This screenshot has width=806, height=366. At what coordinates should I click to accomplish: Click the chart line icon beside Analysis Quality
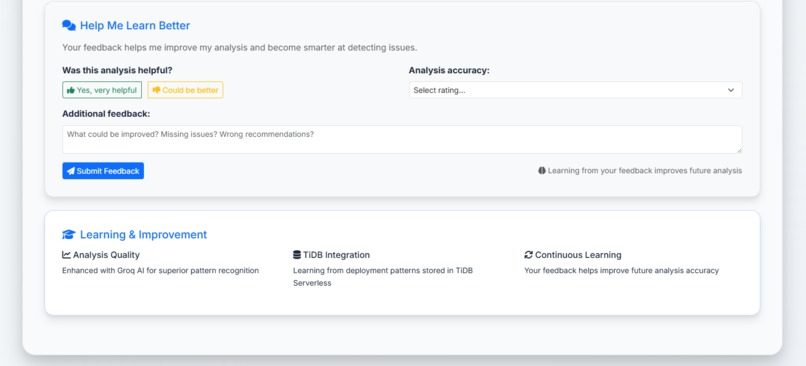(66, 255)
